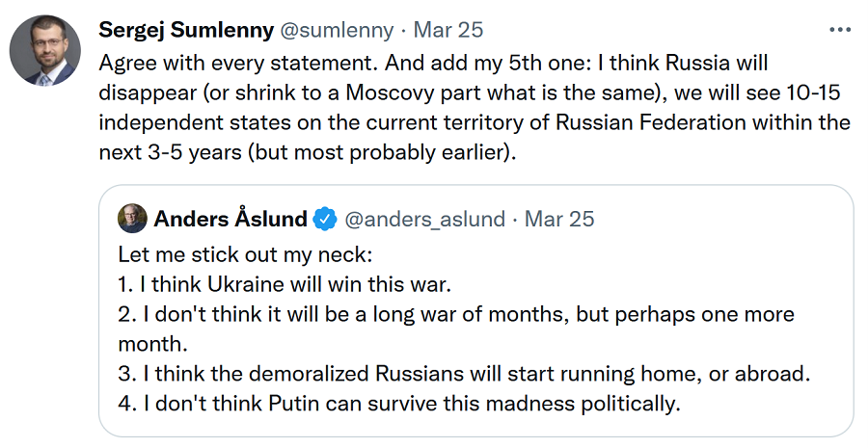Click Anders Åslund's small avatar

tap(132, 219)
